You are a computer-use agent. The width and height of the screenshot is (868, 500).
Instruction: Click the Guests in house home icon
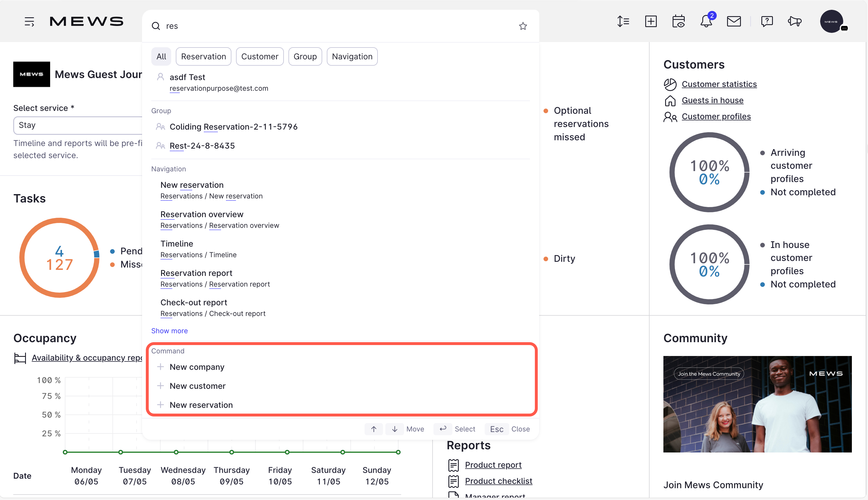[670, 101]
